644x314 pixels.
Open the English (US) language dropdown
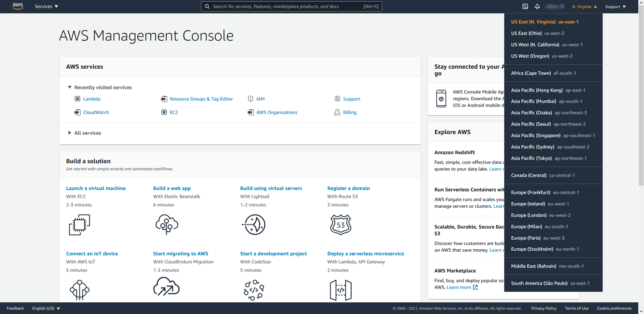pyautogui.click(x=46, y=308)
